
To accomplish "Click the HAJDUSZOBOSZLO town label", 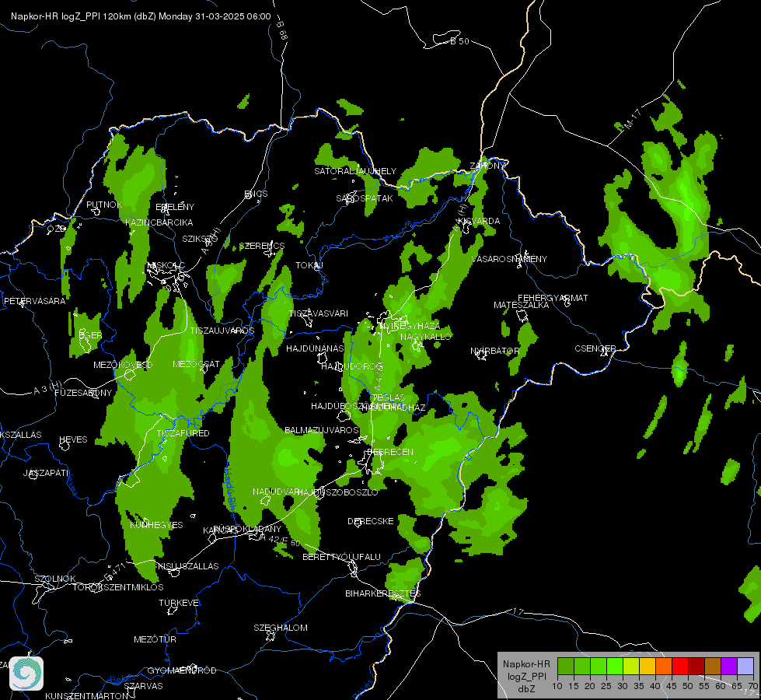I will [x=337, y=492].
